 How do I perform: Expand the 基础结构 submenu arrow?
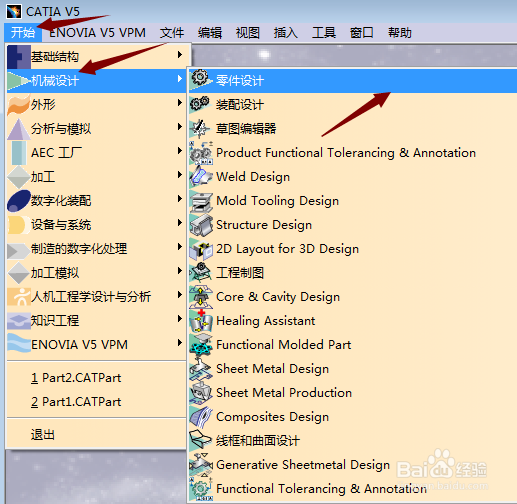180,54
